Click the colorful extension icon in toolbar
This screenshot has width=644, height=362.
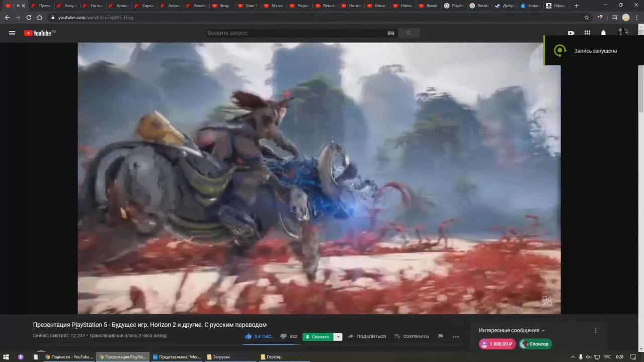(x=600, y=18)
